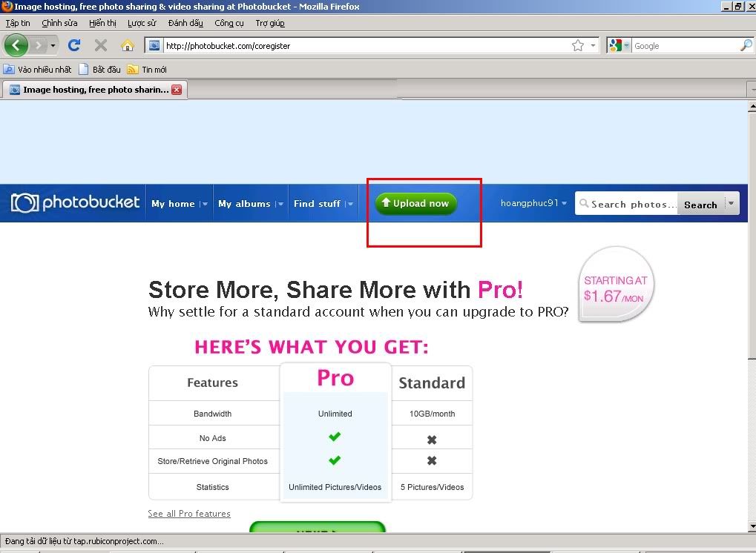
Task: Open the hoangphuc91 account menu
Action: [x=533, y=203]
